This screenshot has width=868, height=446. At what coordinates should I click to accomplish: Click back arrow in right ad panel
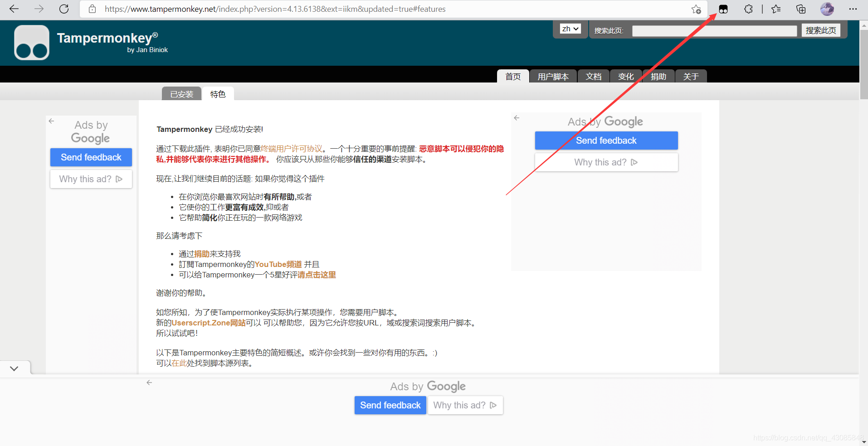[517, 118]
